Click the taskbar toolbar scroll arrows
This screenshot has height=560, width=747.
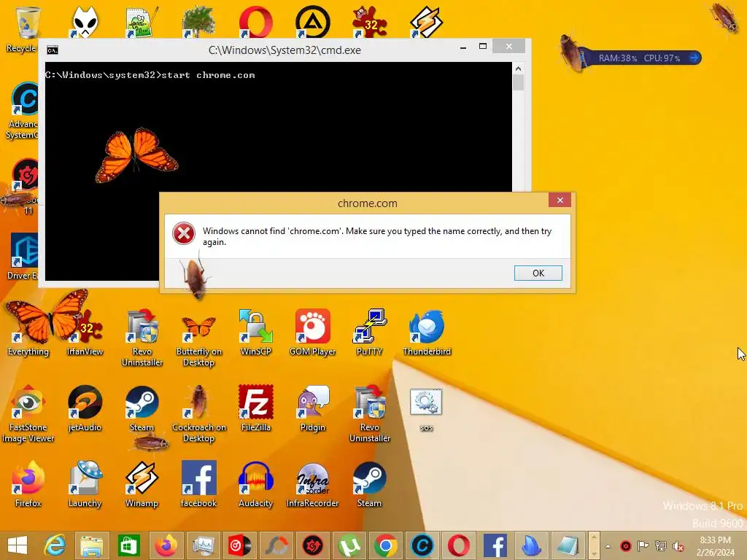tap(594, 545)
